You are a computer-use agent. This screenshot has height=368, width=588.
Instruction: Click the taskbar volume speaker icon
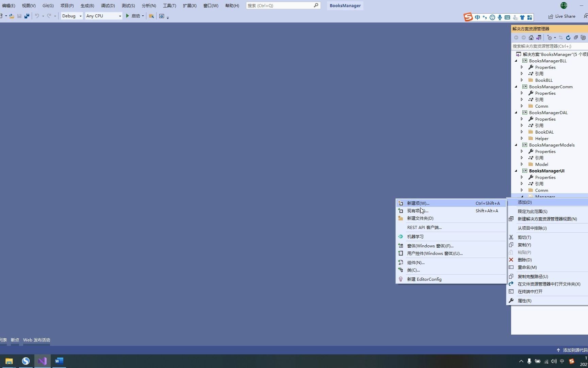554,361
